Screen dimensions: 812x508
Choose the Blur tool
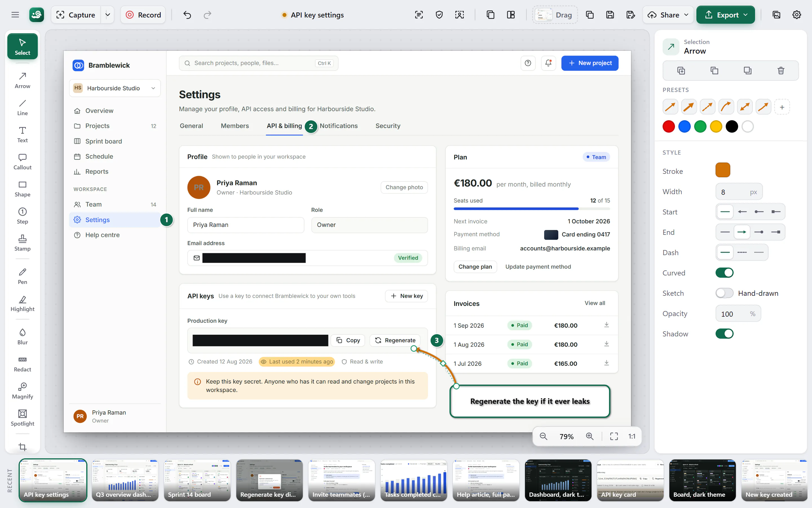[x=23, y=337]
